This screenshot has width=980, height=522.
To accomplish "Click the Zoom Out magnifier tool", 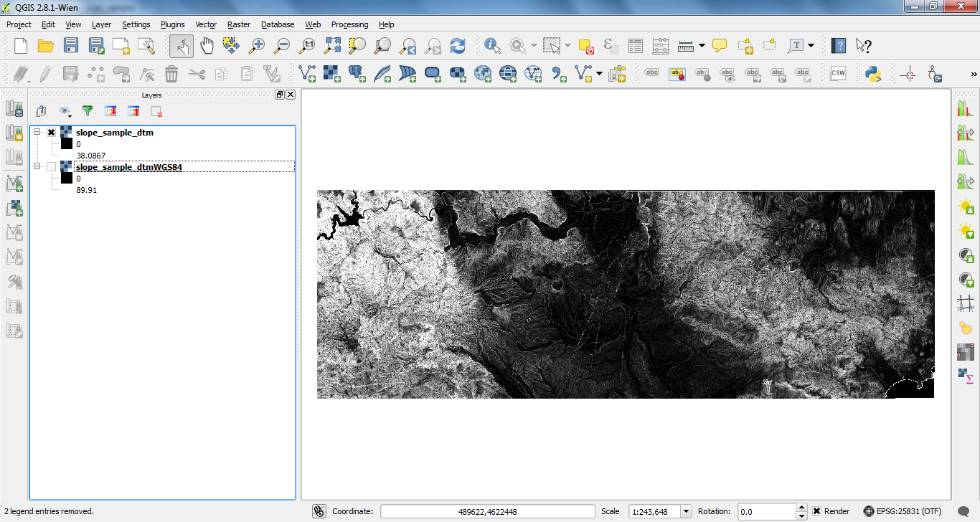I will click(282, 46).
